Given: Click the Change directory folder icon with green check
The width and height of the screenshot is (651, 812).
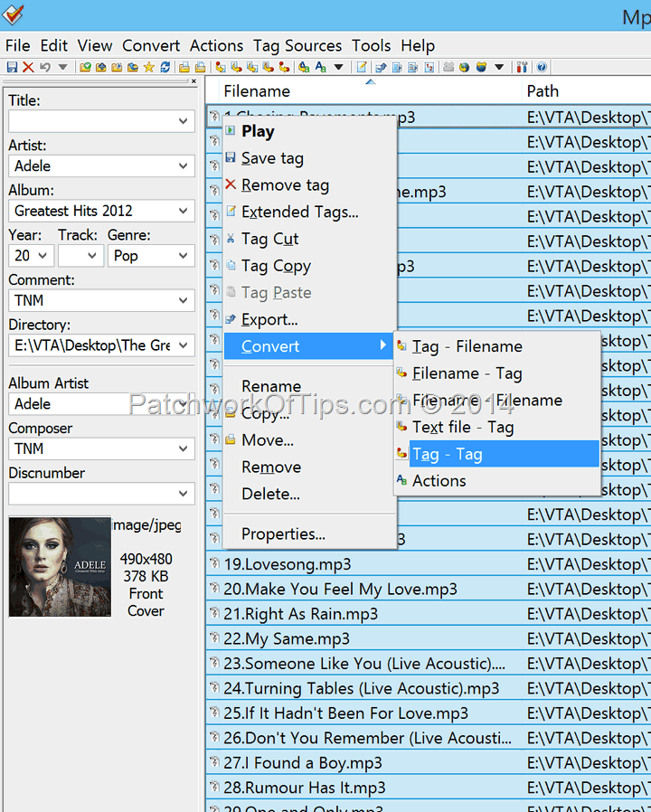Looking at the screenshot, I should click(x=86, y=67).
